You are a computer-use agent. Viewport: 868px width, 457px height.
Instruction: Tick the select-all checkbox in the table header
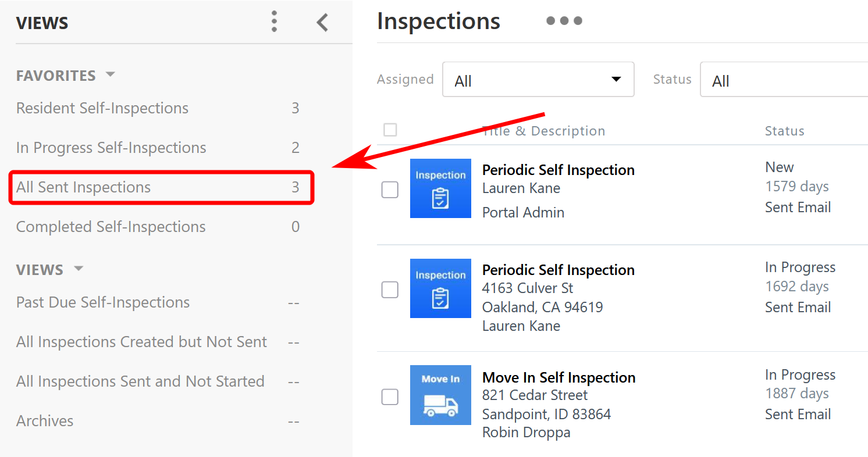(390, 130)
